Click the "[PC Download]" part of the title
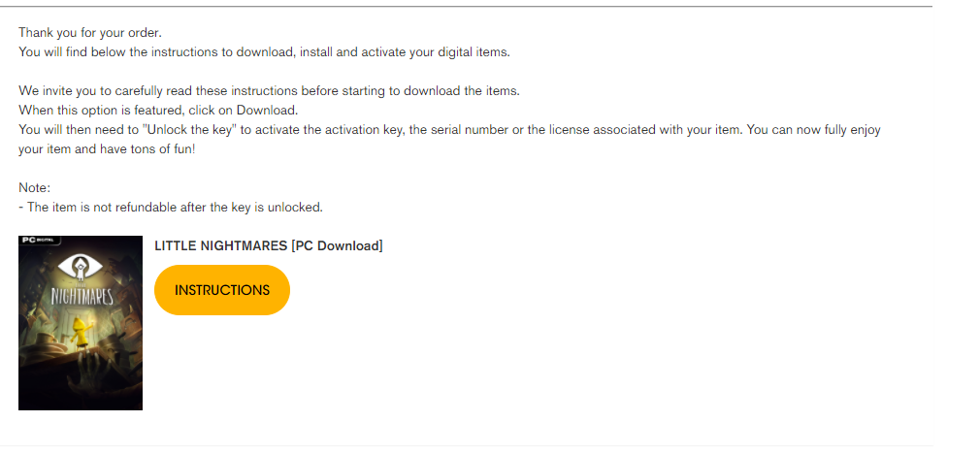Viewport: 980px width, 454px height. (337, 246)
